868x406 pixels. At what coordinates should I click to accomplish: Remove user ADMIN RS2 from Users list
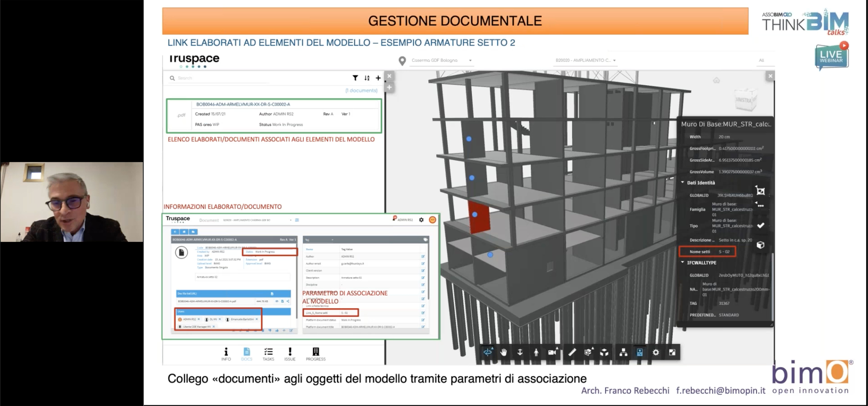click(x=199, y=319)
